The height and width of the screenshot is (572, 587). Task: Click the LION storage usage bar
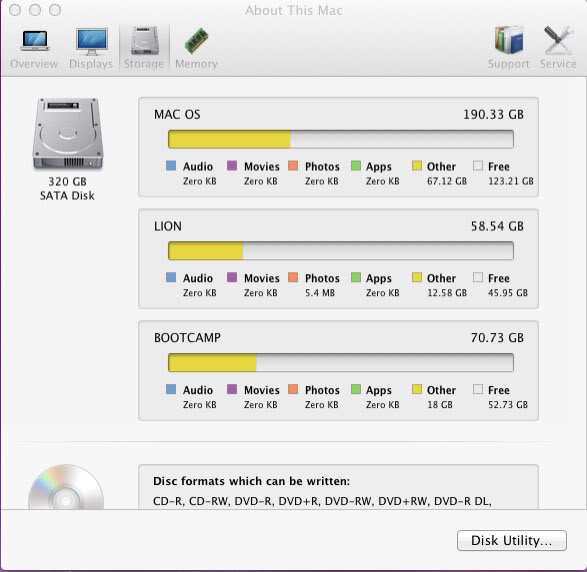(x=341, y=251)
